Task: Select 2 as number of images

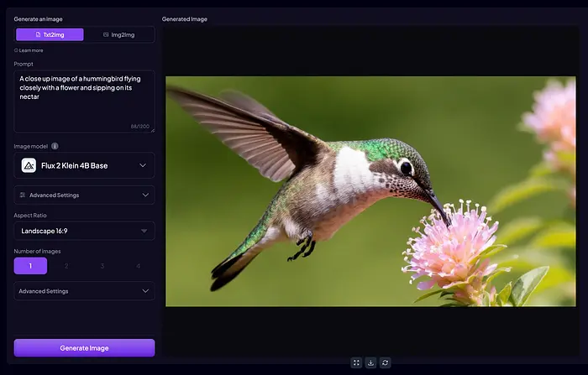Action: tap(66, 266)
